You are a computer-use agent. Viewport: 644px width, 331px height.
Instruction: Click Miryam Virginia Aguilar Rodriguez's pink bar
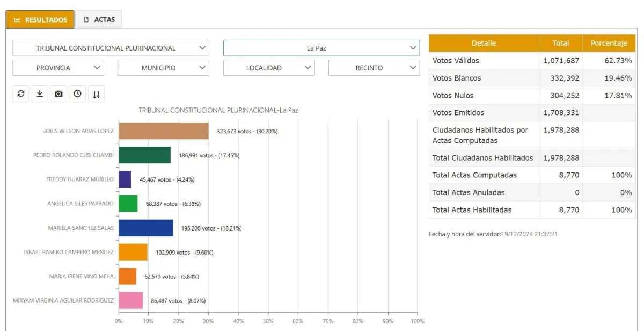[x=130, y=300]
